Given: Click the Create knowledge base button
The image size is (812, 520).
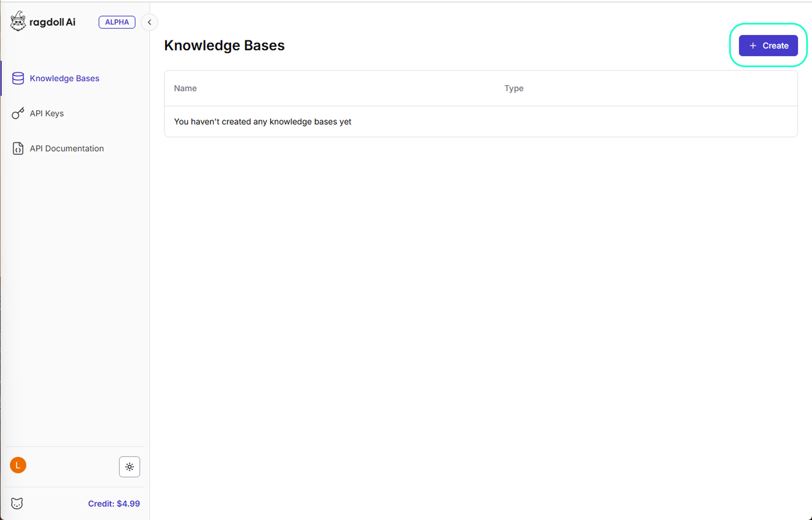Looking at the screenshot, I should click(x=769, y=46).
